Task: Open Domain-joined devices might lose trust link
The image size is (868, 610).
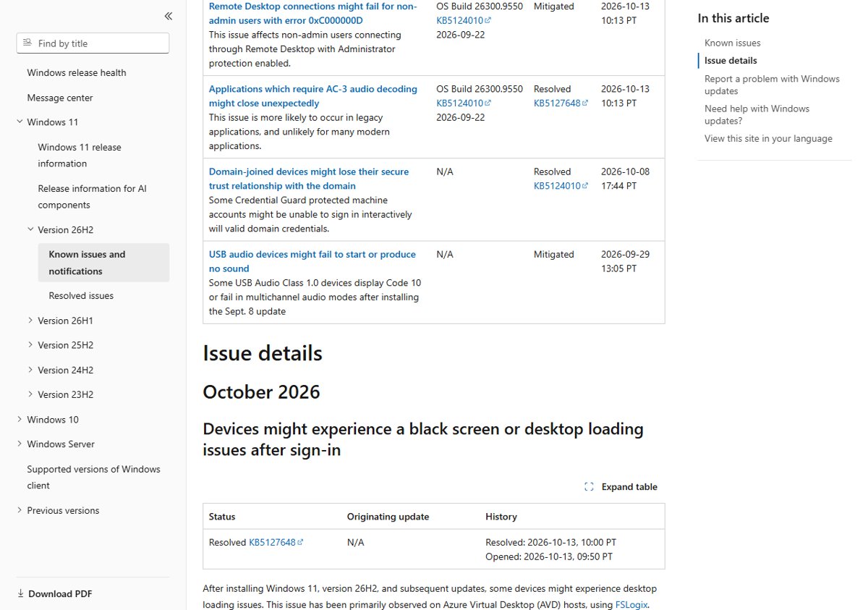Action: 309,179
